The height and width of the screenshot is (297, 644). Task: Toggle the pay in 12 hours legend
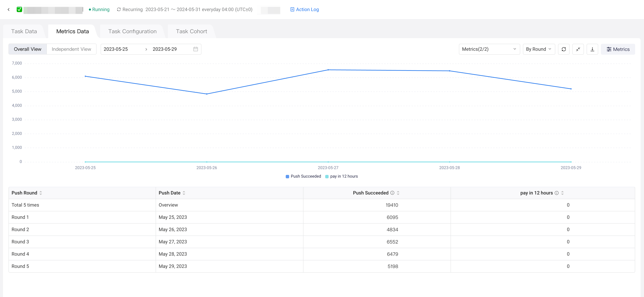pos(342,176)
